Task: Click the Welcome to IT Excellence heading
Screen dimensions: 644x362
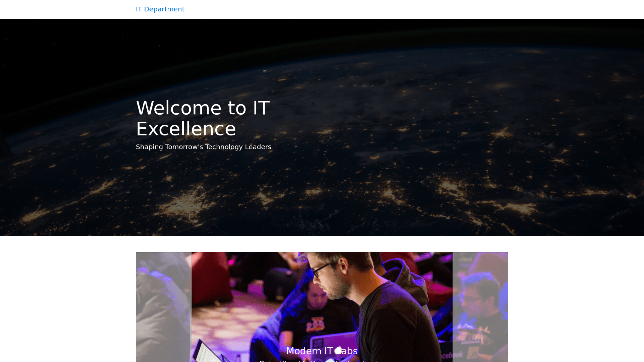Action: pyautogui.click(x=203, y=118)
